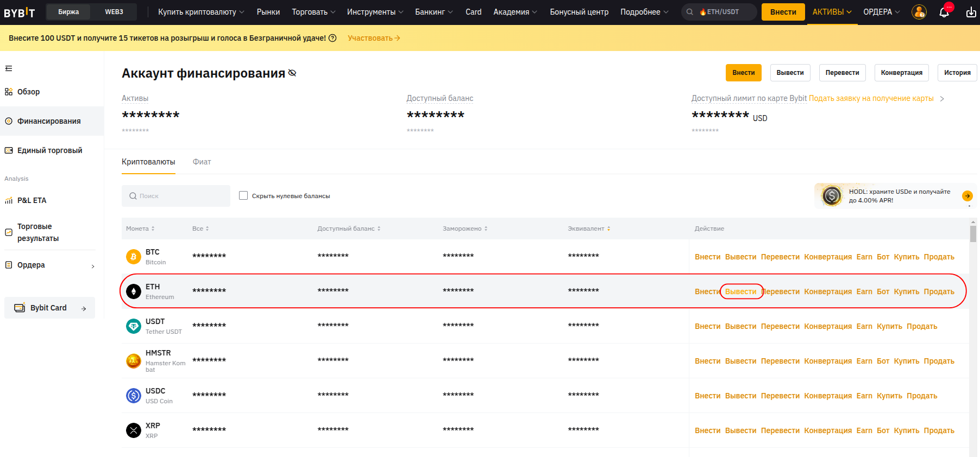Open Банкинг dropdown menu
This screenshot has width=980, height=457.
[434, 12]
